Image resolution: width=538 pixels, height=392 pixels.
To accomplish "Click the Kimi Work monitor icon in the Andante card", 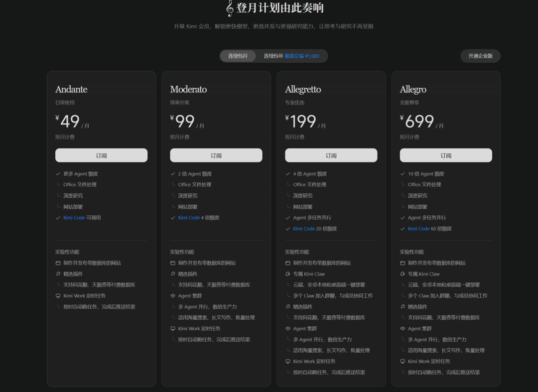I will point(58,296).
